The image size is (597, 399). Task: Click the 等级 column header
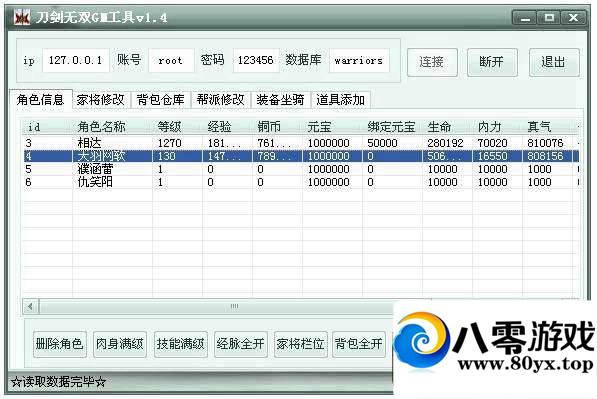coord(177,127)
